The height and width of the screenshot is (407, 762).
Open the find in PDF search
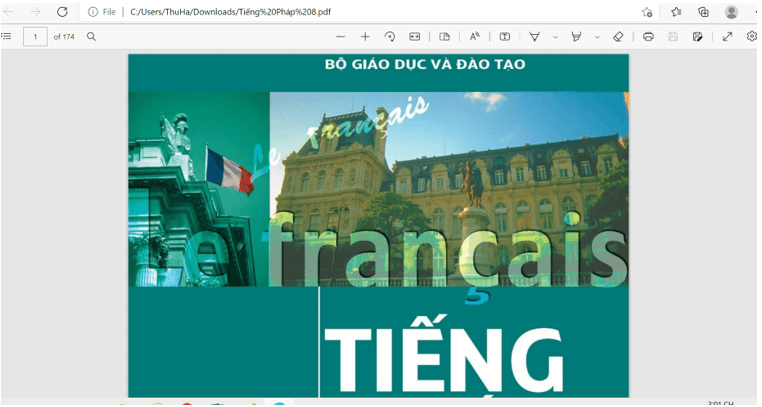91,36
